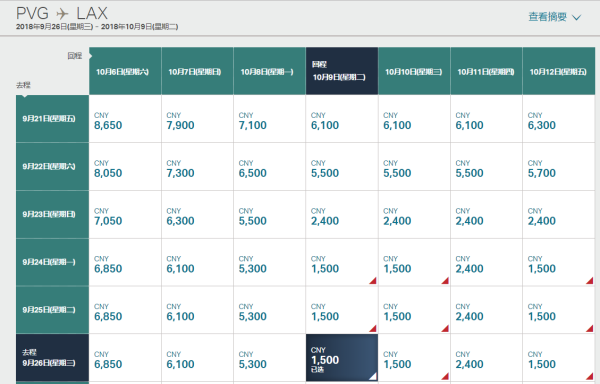Image resolution: width=600 pixels, height=384 pixels.
Task: Select 2,400 fare for 9月24日 and 10月11日
Action: [486, 262]
